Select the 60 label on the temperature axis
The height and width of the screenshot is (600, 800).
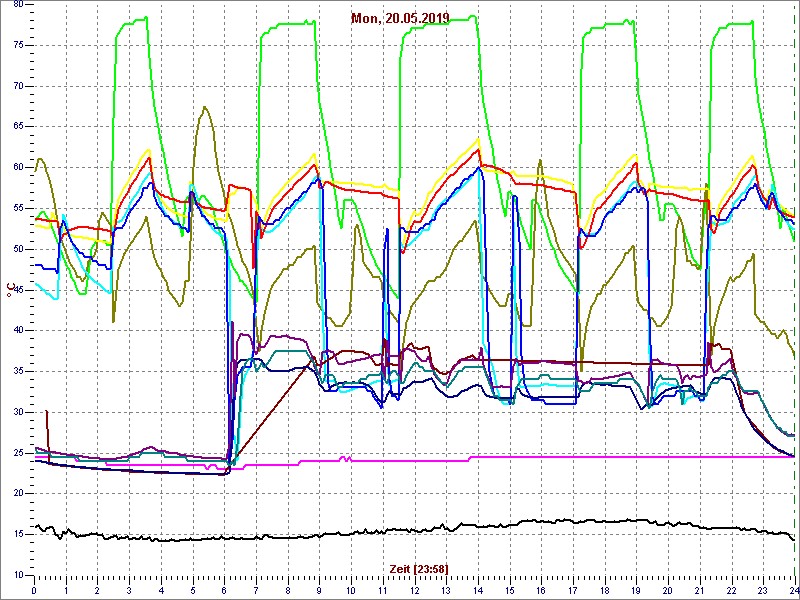coord(18,168)
